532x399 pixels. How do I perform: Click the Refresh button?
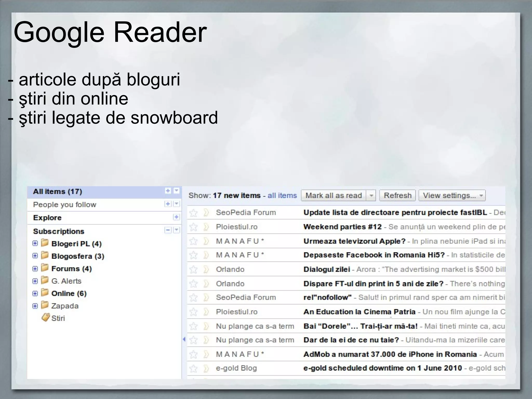pos(398,195)
